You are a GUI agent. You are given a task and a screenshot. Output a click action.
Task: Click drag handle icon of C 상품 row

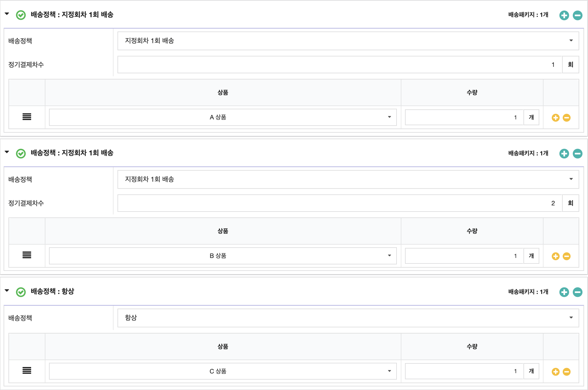27,371
